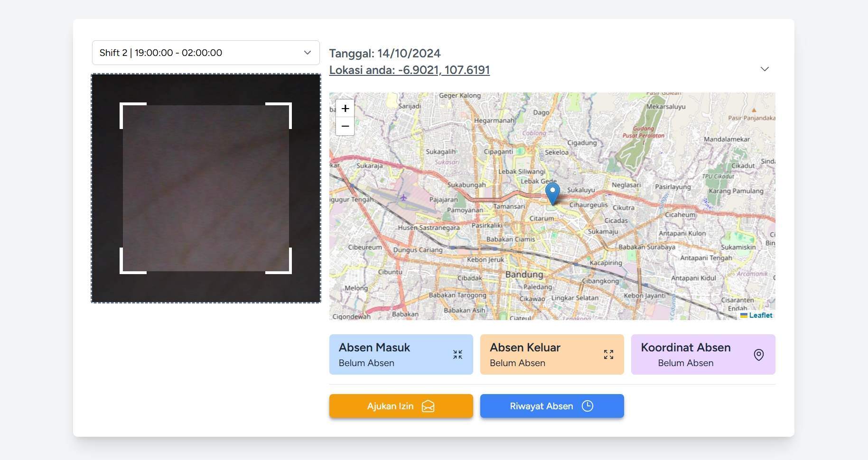The height and width of the screenshot is (460, 868).
Task: Click the map zoom out minus button
Action: point(345,126)
